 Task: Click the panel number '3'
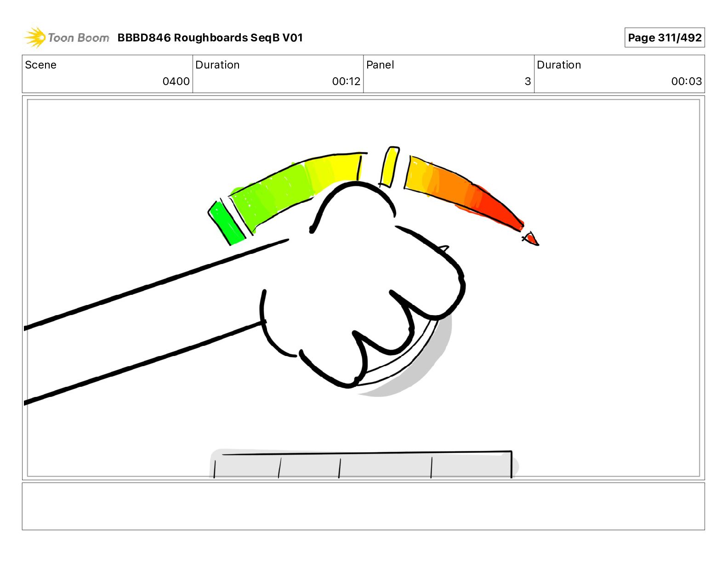click(528, 81)
